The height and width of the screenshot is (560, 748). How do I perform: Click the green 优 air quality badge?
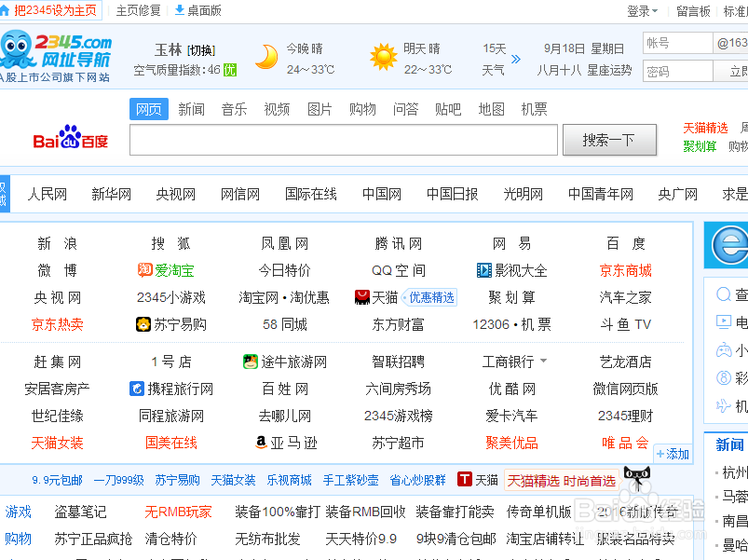[230, 70]
